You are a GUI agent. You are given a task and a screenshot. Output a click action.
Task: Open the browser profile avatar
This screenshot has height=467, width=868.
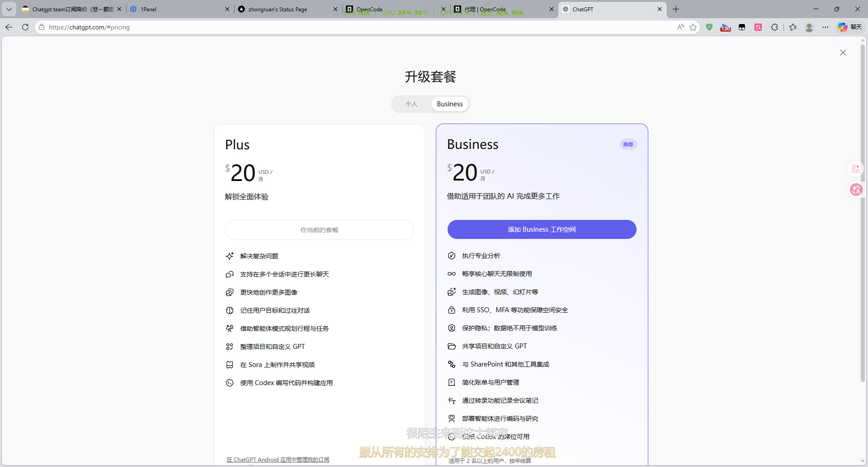coord(809,27)
